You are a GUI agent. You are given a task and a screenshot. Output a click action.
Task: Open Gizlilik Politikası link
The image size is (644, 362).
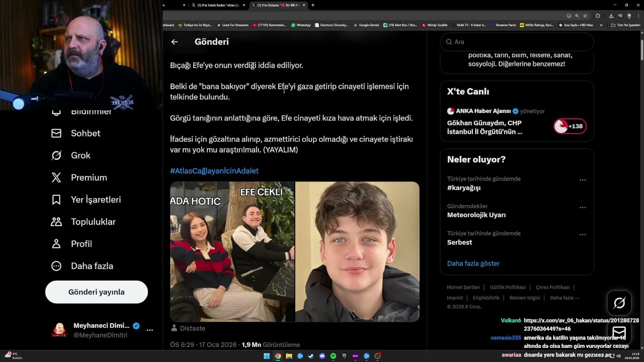[508, 287]
